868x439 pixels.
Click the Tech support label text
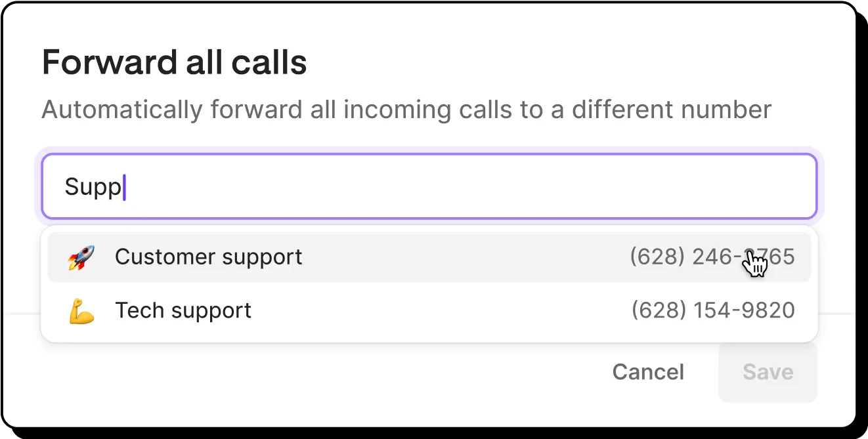click(x=183, y=310)
